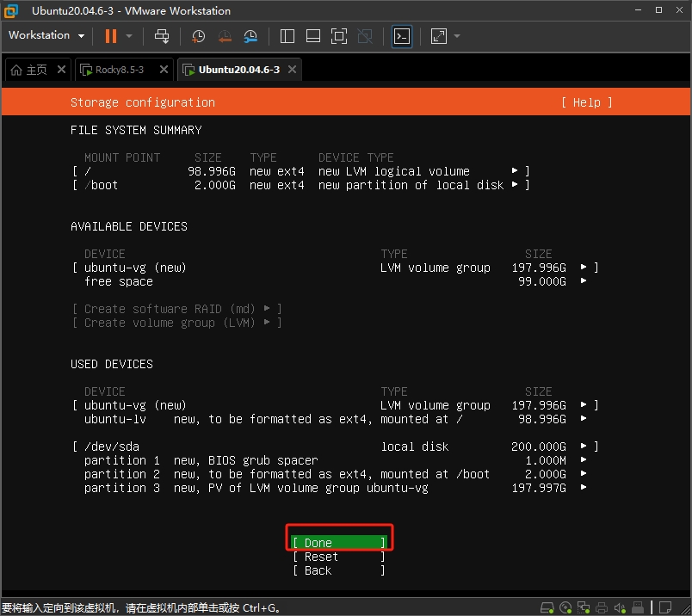Screen dimensions: 692x616
Task: Select partition 2 mounted at /boot
Action: point(336,474)
